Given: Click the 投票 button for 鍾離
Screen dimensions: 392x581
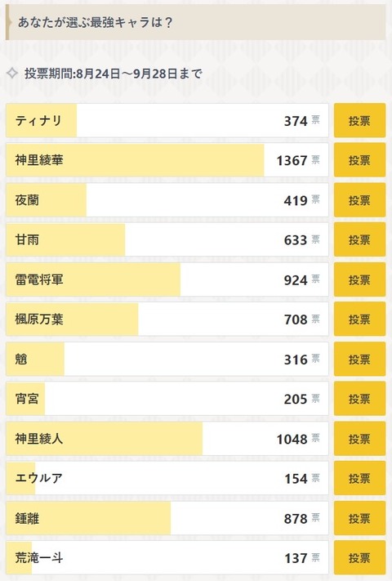Looking at the screenshot, I should pyautogui.click(x=359, y=518).
